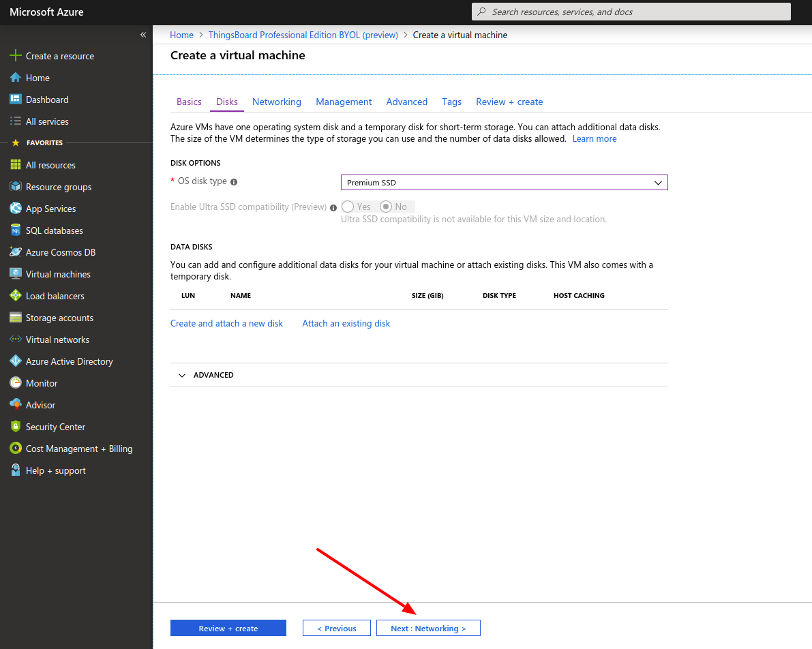The image size is (812, 649).
Task: Click the LUN column header
Action: coord(188,295)
